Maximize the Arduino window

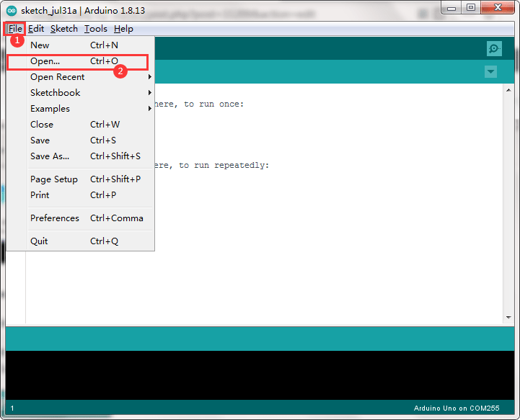pyautogui.click(x=471, y=7)
